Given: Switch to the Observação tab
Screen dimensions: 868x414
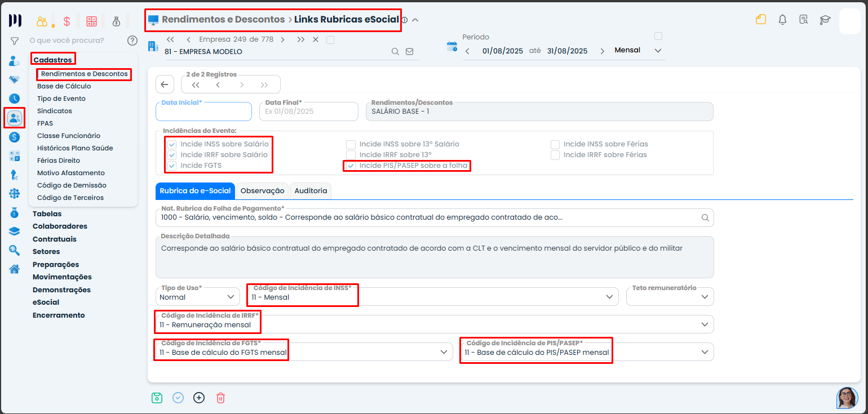Looking at the screenshot, I should (262, 191).
